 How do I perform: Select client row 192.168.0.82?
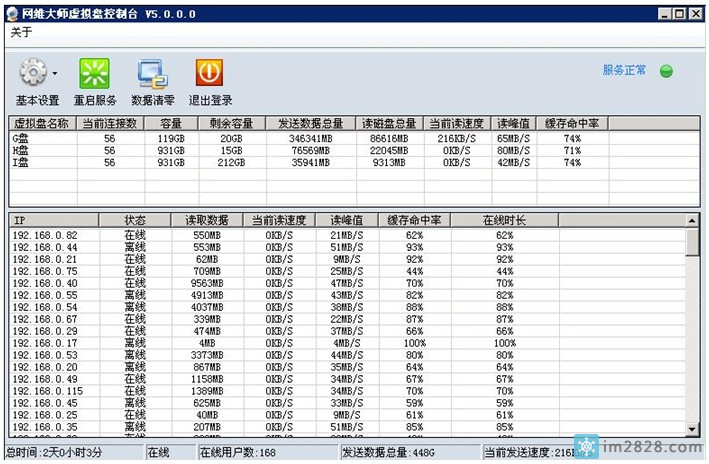347,235
